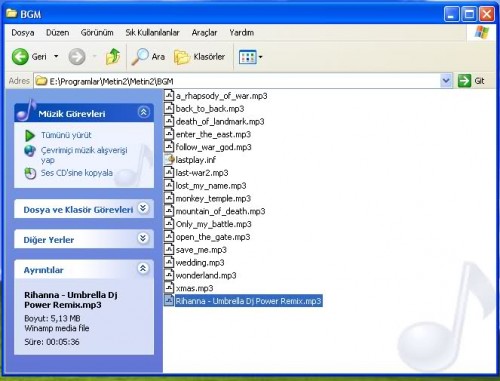Select xmas.mp3 file icon
500x381 pixels.
pyautogui.click(x=169, y=288)
